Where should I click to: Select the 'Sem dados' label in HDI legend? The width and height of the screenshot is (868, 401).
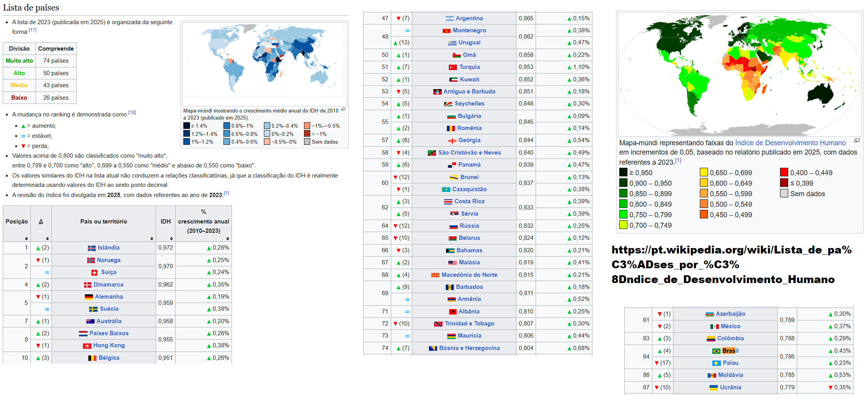(x=808, y=194)
